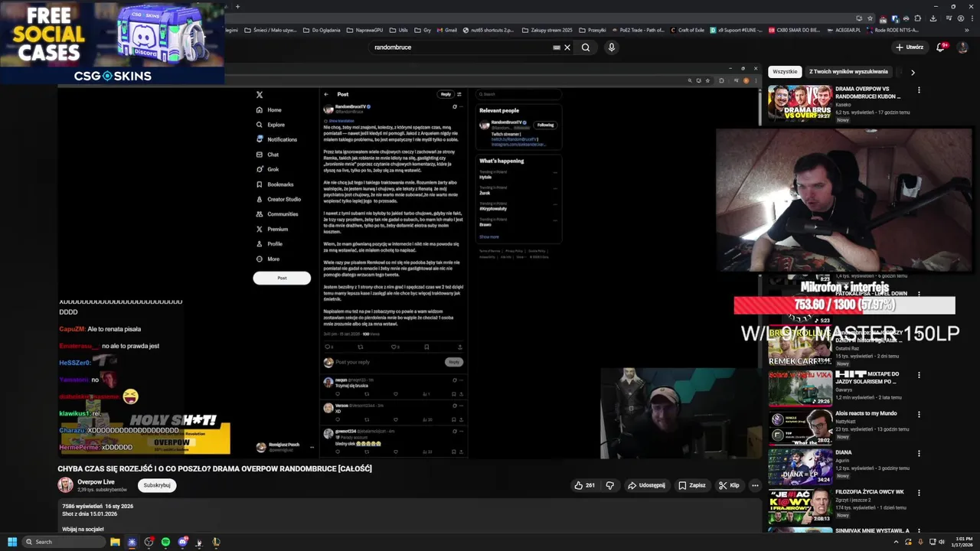Click the YouTube search magnifier button

coord(586,47)
